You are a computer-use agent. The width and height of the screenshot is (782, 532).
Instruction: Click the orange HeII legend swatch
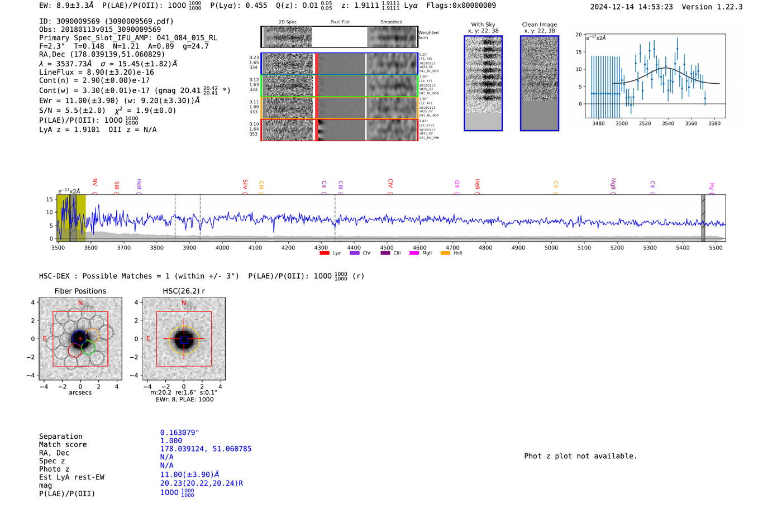click(445, 253)
